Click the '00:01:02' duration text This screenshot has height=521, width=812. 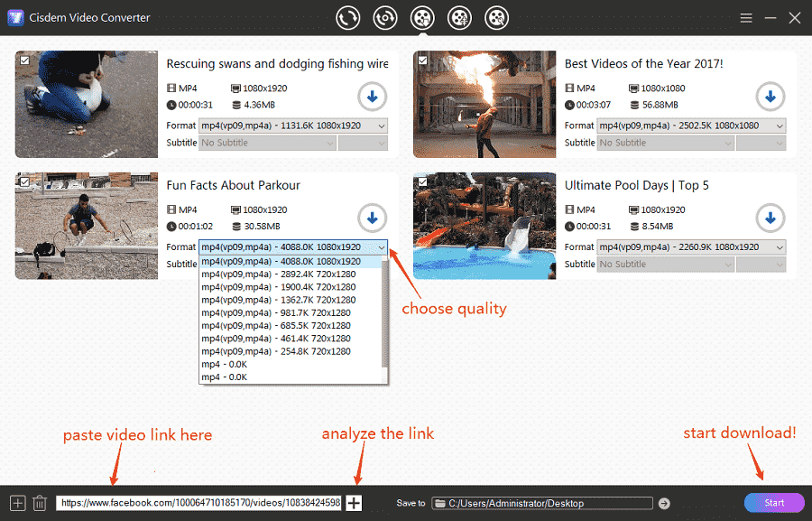(x=195, y=227)
